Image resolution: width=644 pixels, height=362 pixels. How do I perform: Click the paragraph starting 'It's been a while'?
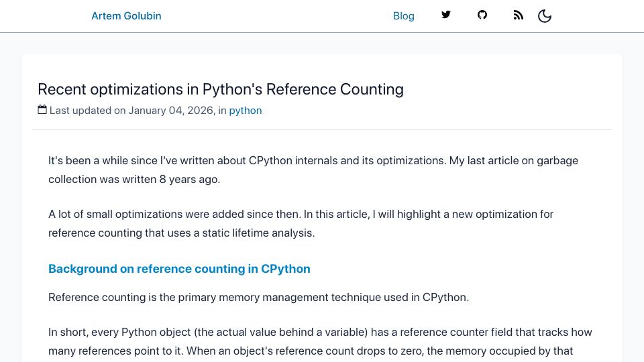coord(313,170)
